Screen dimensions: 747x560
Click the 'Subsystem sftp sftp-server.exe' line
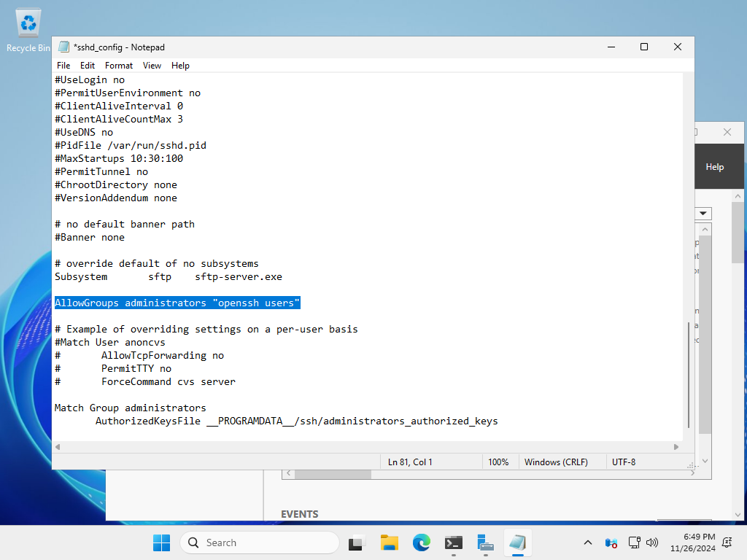coord(169,276)
